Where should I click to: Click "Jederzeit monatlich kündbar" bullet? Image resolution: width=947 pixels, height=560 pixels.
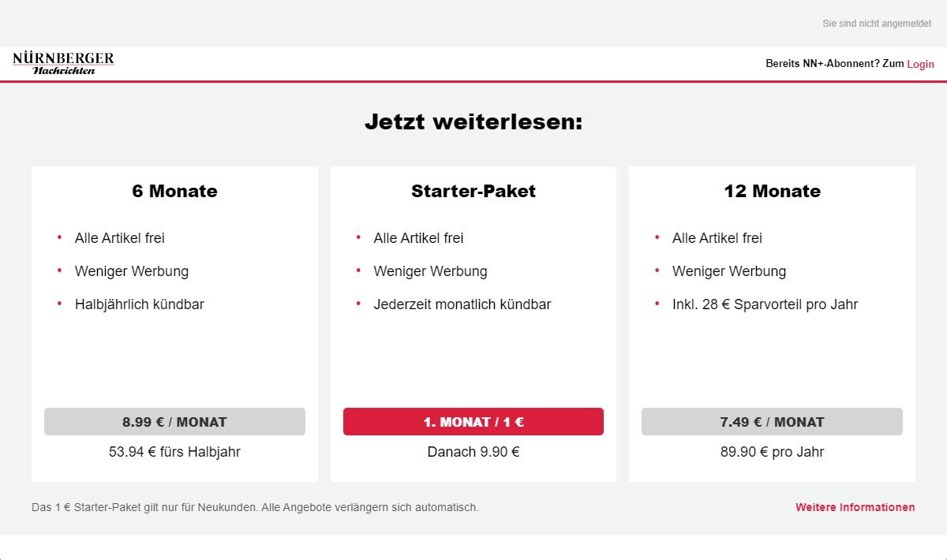(x=462, y=304)
